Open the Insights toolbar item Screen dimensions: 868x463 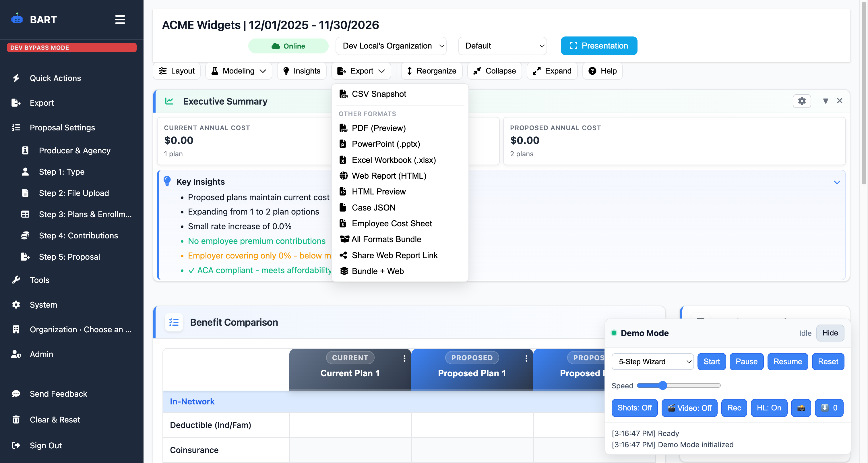coord(302,71)
